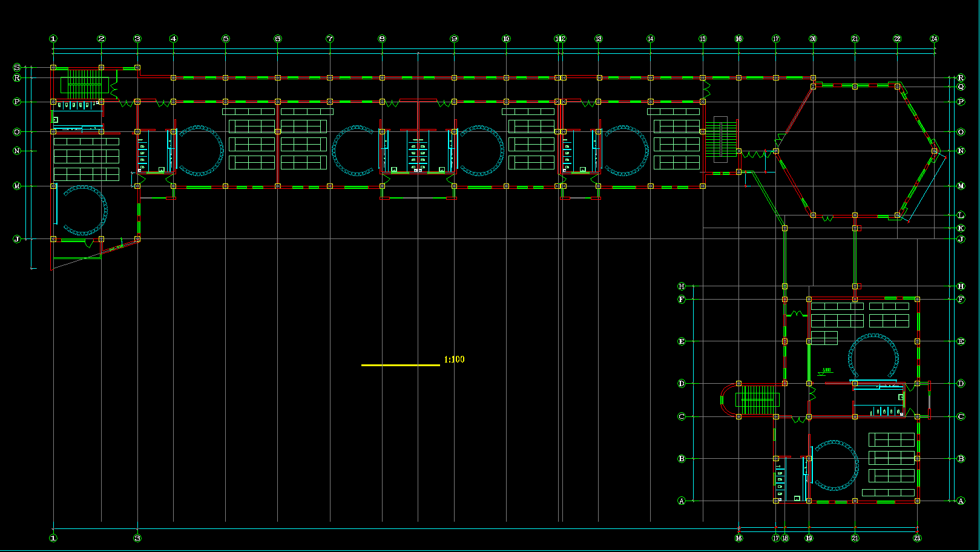Select the column at axes 1 and S

pyautogui.click(x=53, y=67)
